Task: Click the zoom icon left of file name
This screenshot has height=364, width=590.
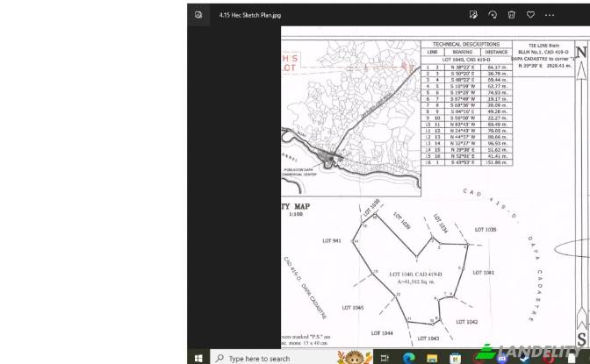Action: [198, 15]
